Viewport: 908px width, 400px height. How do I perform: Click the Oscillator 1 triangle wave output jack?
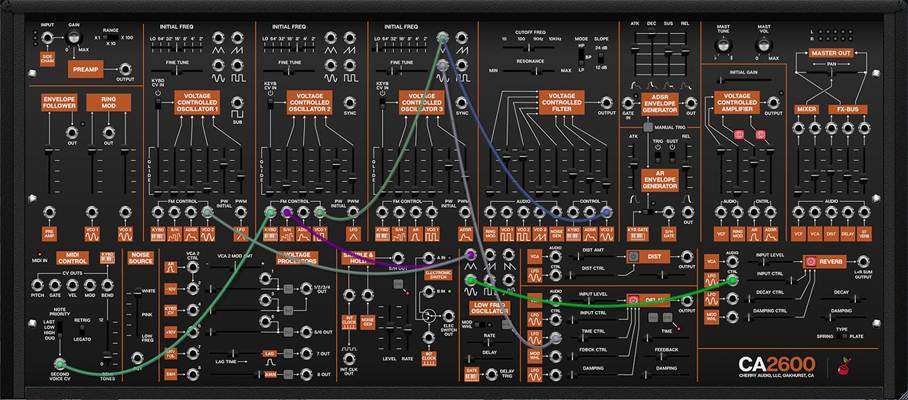[x=218, y=38]
